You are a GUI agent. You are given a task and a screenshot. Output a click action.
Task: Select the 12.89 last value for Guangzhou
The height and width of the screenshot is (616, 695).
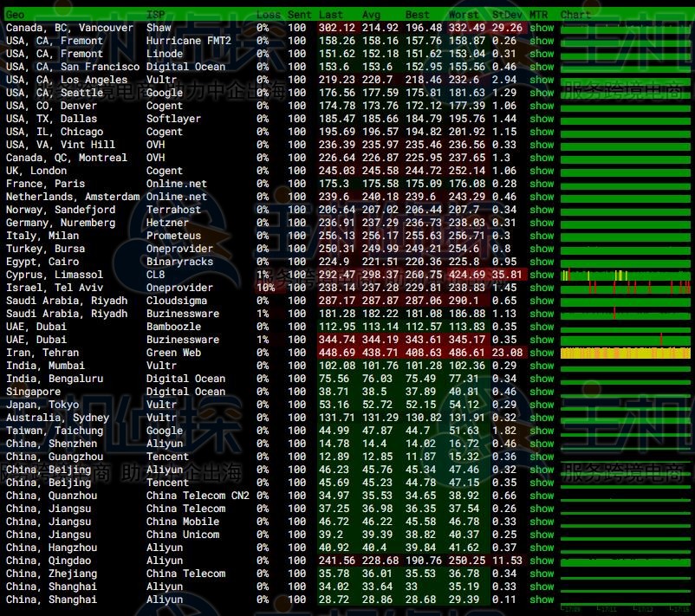(x=334, y=457)
